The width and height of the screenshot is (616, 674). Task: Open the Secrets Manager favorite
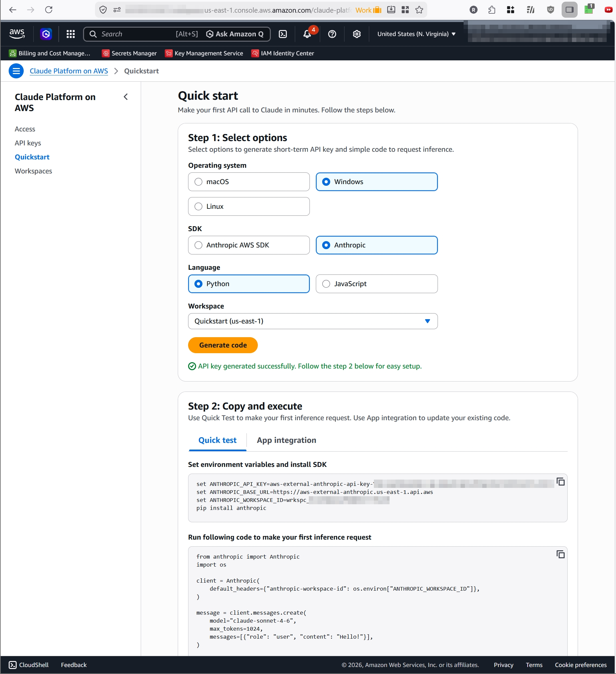129,53
